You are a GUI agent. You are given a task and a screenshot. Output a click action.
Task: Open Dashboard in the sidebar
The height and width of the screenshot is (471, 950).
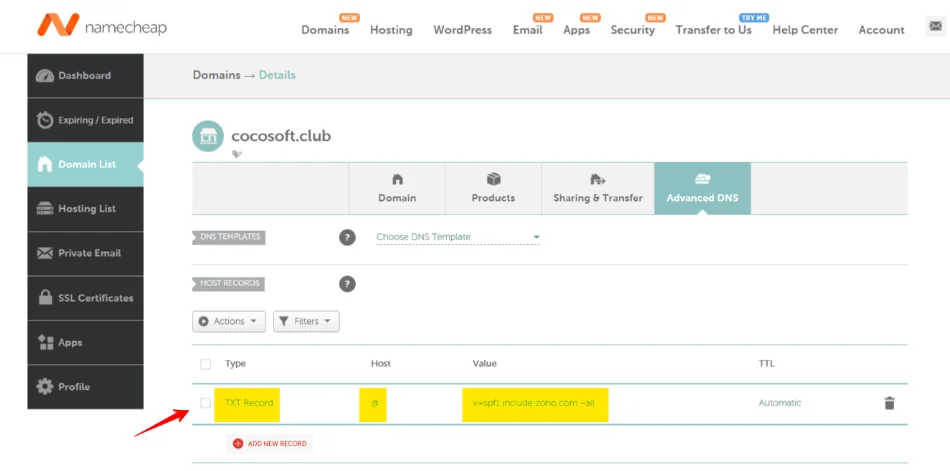coord(85,76)
